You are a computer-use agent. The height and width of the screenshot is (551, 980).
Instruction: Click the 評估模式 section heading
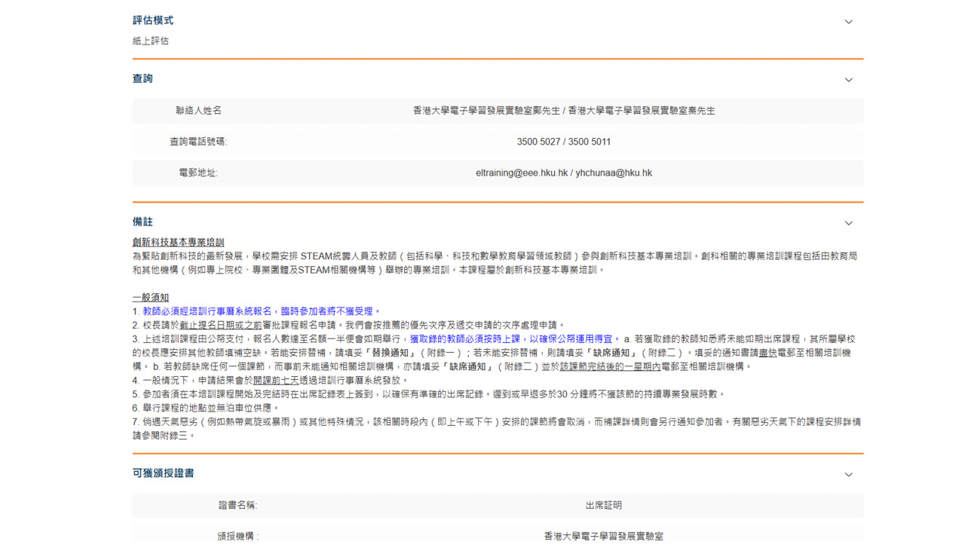(153, 20)
